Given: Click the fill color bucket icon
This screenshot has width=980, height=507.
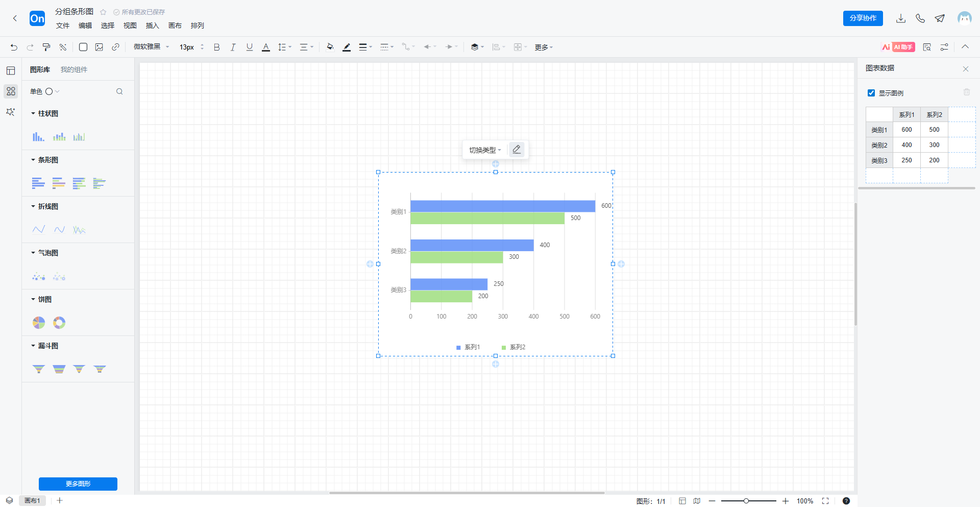Looking at the screenshot, I should [330, 47].
